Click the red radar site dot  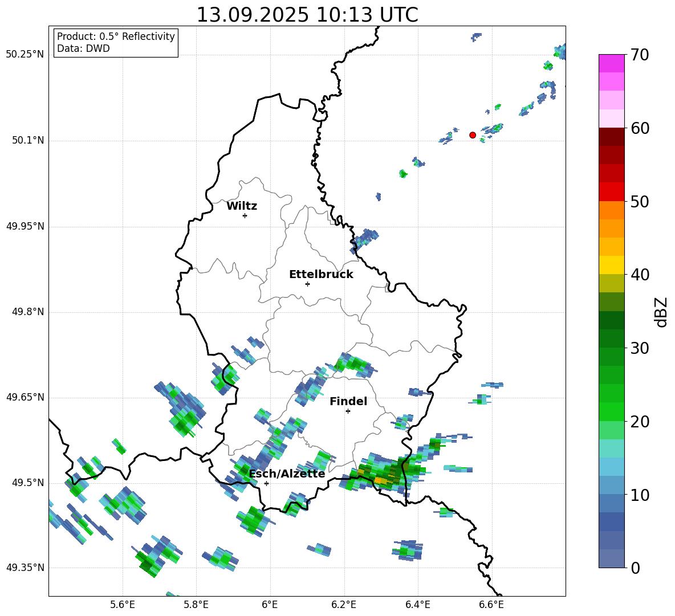click(473, 135)
